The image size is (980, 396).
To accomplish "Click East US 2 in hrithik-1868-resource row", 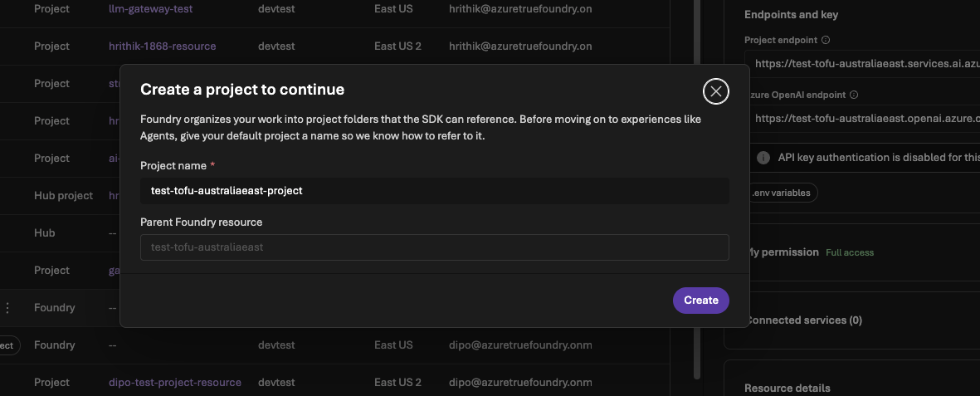I will [x=397, y=46].
